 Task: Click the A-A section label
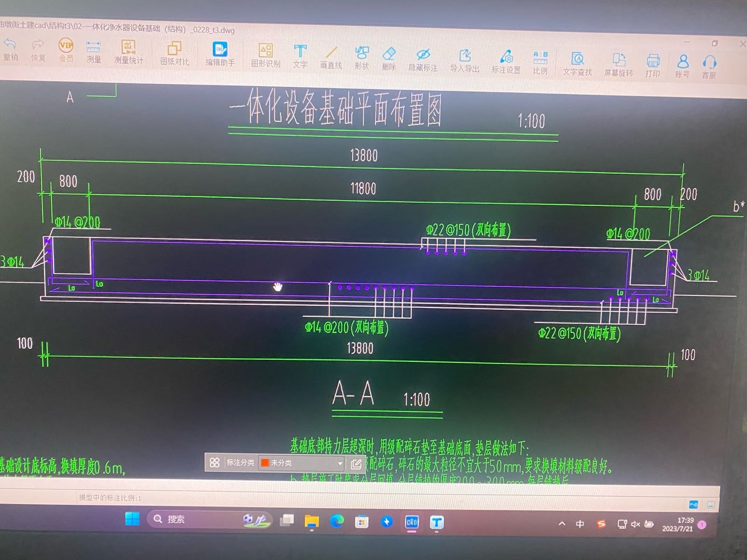tap(353, 393)
